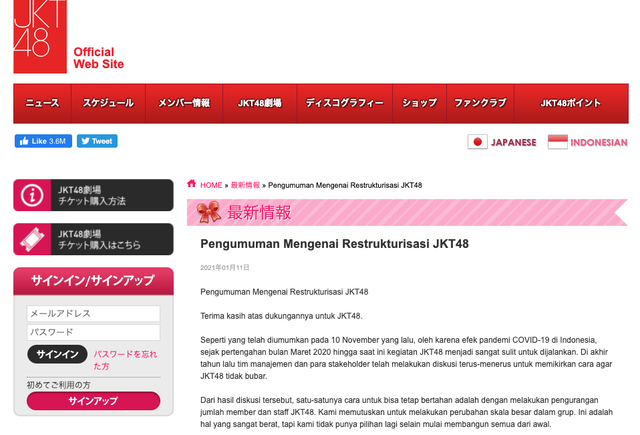Open the スケジュール menu item
Image resolution: width=640 pixels, height=435 pixels.
pos(108,103)
